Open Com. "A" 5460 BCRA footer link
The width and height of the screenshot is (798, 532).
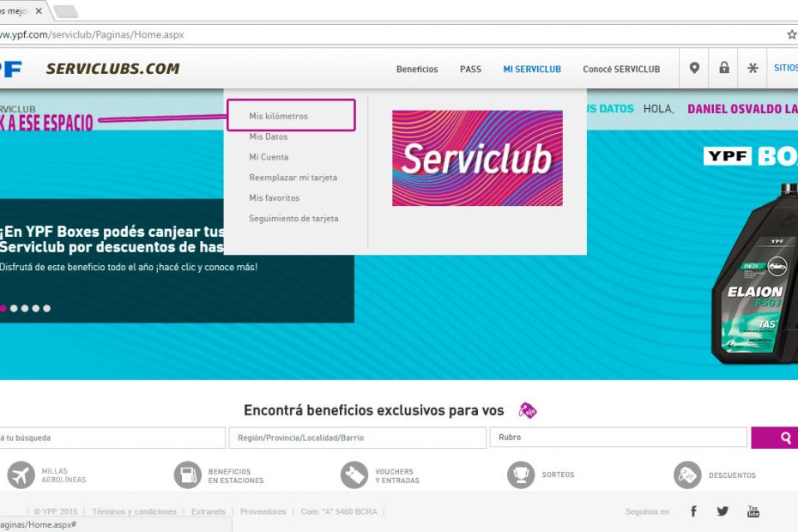(x=339, y=511)
